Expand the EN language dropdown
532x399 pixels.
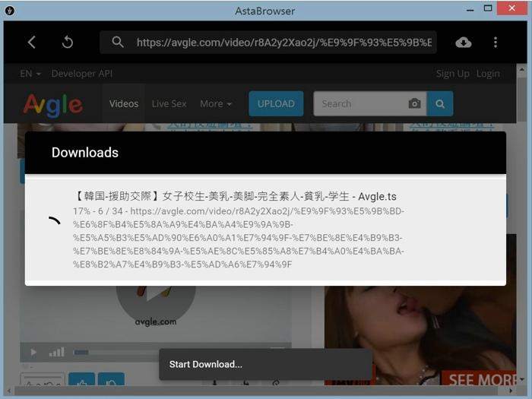tap(30, 74)
